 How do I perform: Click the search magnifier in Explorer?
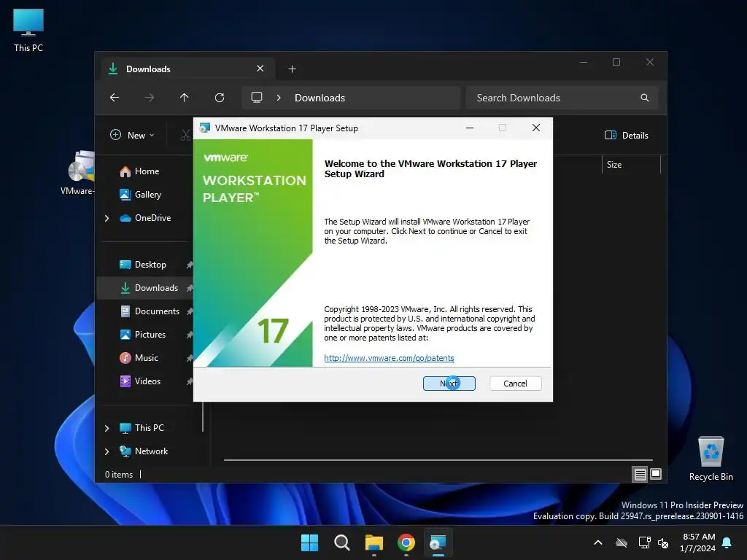click(645, 98)
